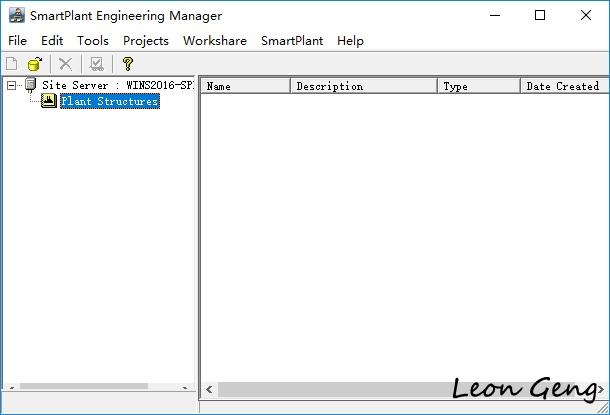Click the Delete X toolbar icon

tap(65, 64)
